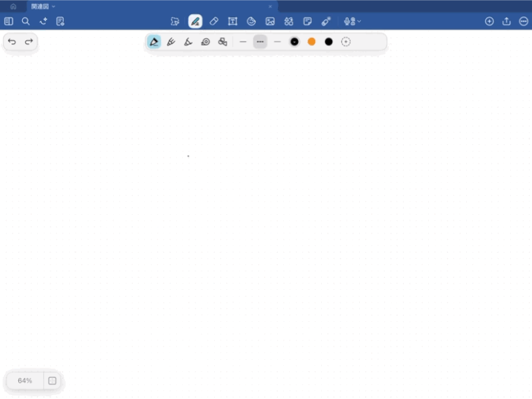Click the 64% zoom level button
The image size is (532, 399).
(25, 380)
